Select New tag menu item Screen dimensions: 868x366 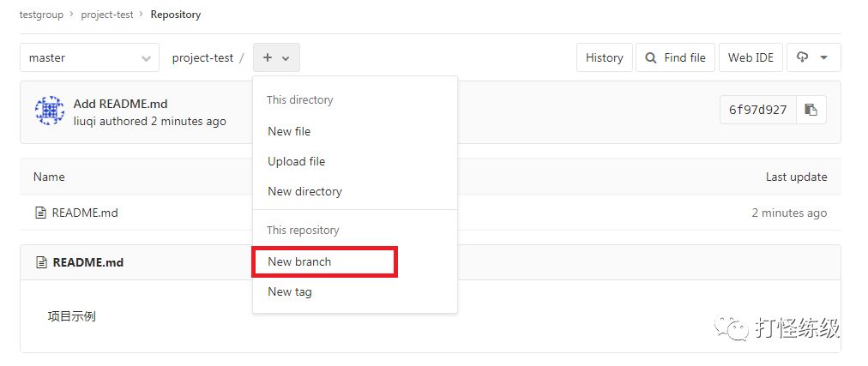pyautogui.click(x=290, y=291)
